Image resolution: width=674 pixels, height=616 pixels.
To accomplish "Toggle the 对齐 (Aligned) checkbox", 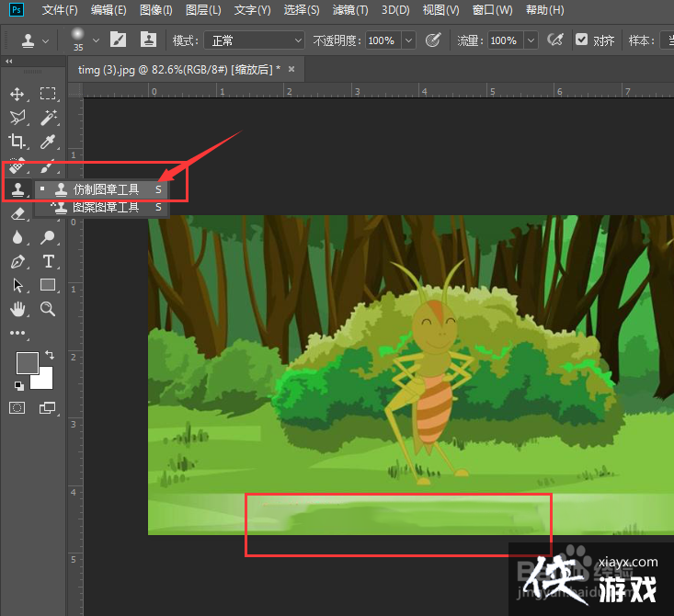I will pyautogui.click(x=581, y=40).
